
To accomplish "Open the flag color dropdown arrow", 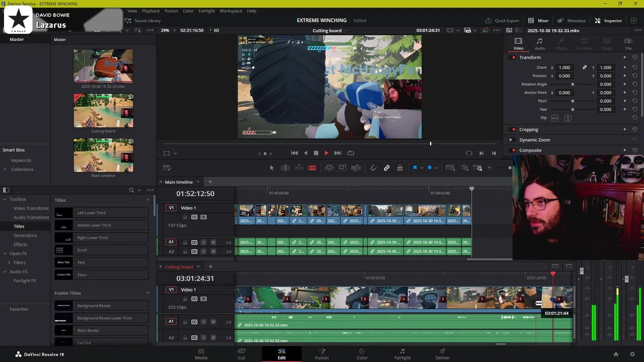I will click(x=421, y=168).
